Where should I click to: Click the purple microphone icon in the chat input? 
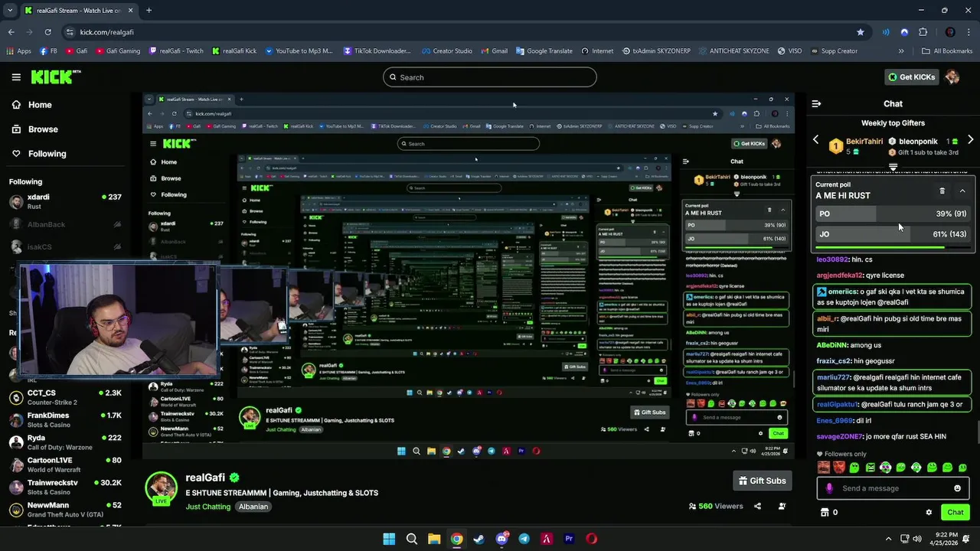coord(828,488)
